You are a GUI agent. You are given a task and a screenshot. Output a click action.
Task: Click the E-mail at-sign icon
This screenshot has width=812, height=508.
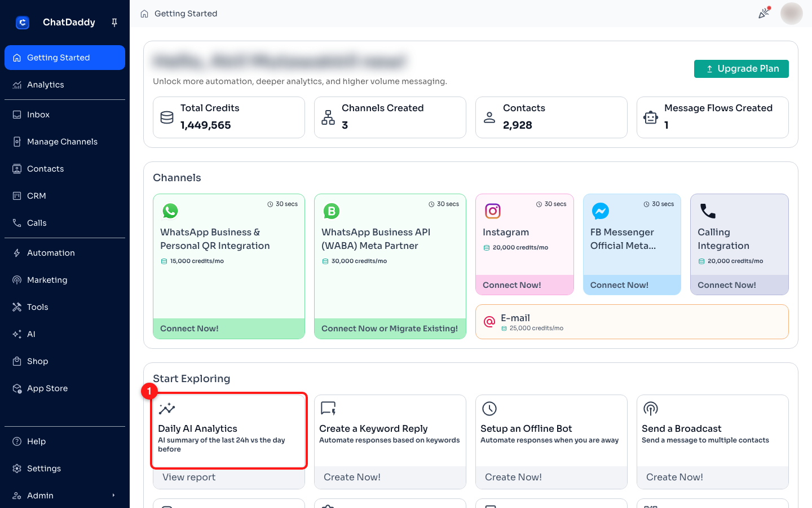point(489,322)
